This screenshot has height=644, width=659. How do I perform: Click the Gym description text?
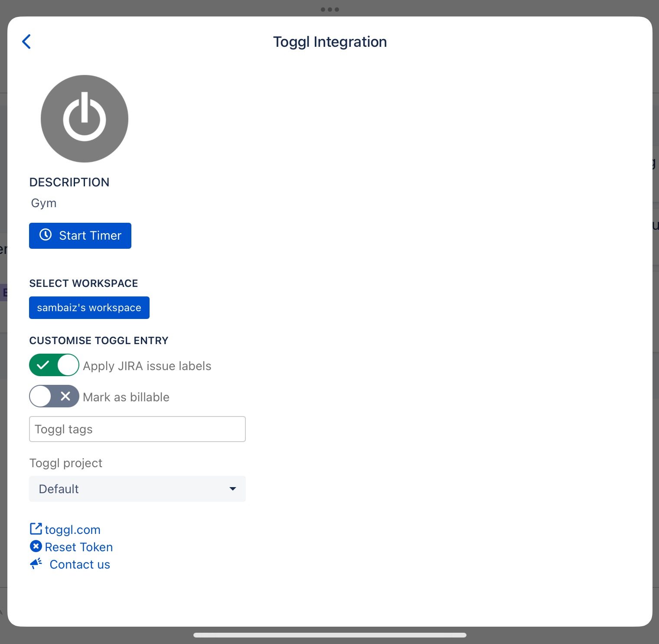(44, 203)
